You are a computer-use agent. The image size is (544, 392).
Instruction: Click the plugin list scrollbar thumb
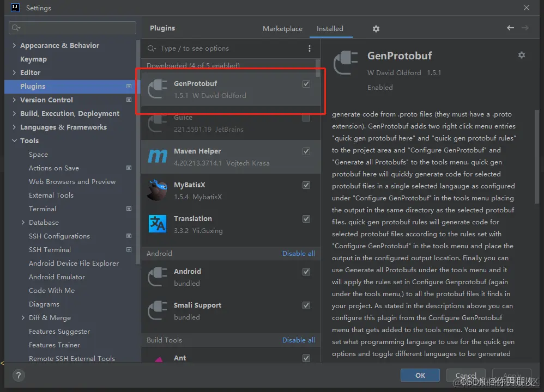(x=318, y=68)
